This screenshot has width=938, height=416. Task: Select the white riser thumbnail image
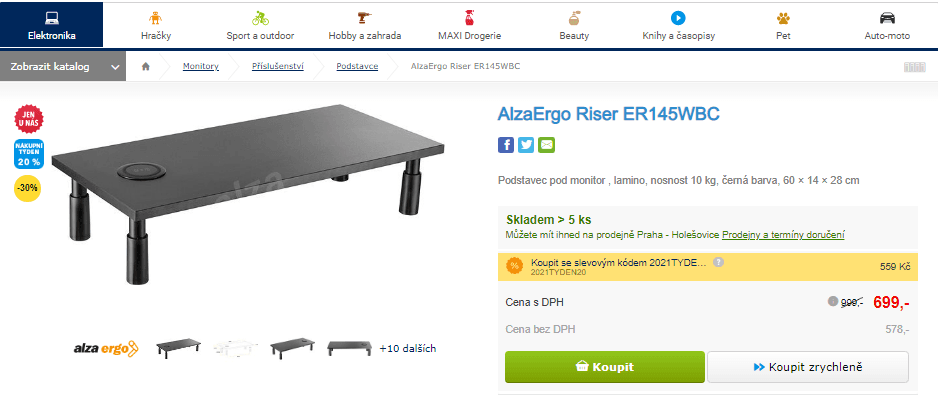[x=235, y=348]
